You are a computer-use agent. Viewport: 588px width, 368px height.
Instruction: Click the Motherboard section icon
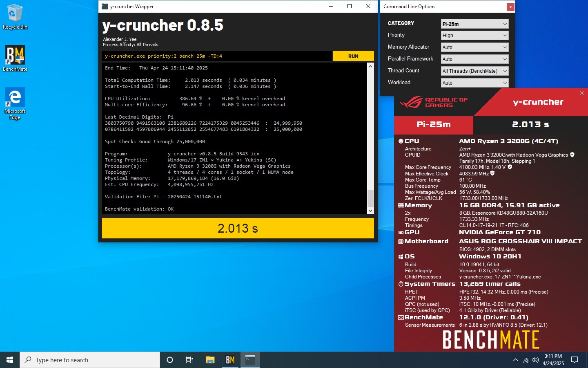click(401, 242)
